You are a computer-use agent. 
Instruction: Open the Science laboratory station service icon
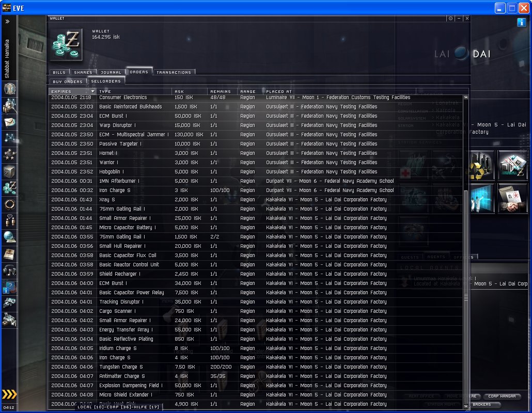tap(481, 199)
